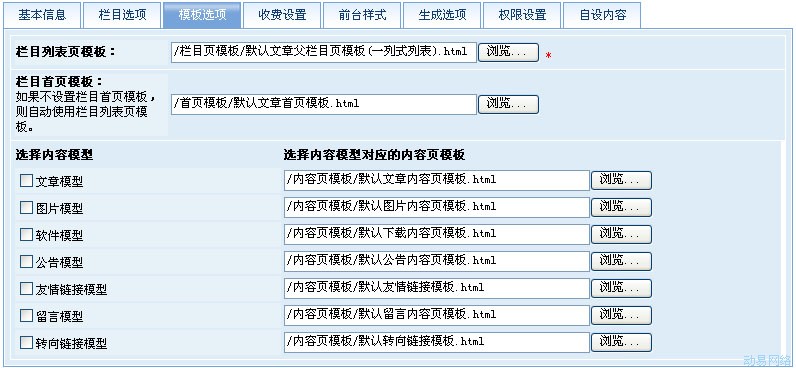This screenshot has height=368, width=796.
Task: Click 浏览 next to 默认图片内容页模板
Action: point(621,207)
